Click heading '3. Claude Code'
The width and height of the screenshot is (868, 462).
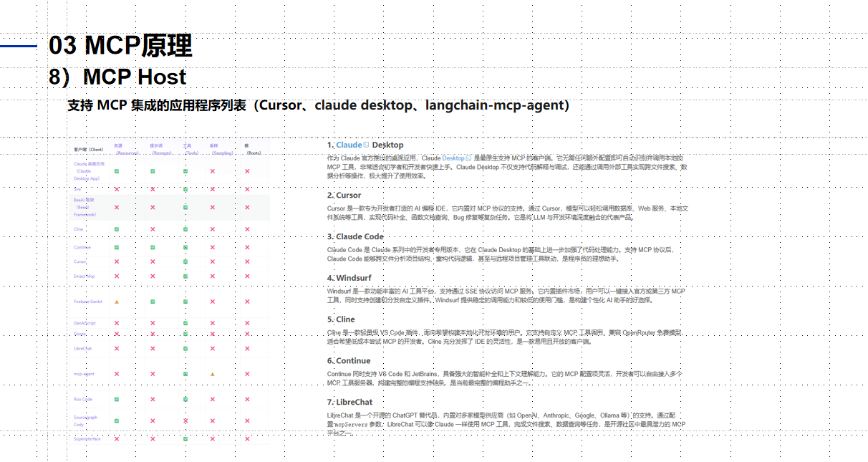point(356,236)
